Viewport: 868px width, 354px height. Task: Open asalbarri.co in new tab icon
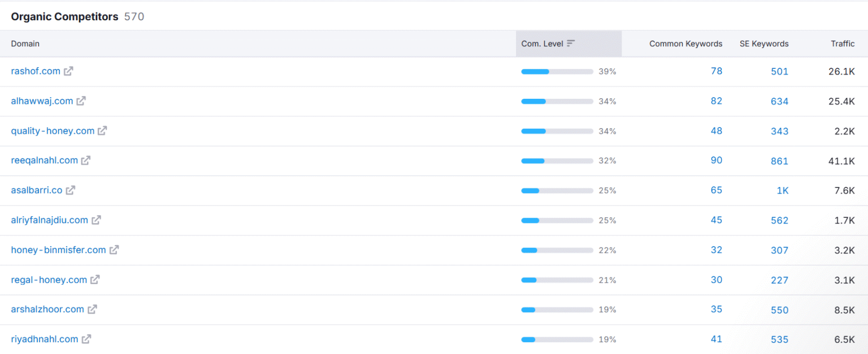click(70, 190)
